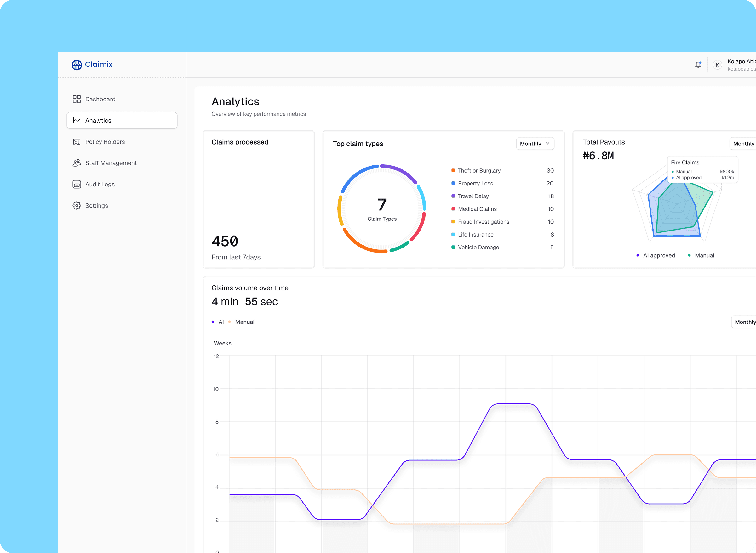756x553 pixels.
Task: Click the Dashboard grid icon
Action: [x=77, y=99]
